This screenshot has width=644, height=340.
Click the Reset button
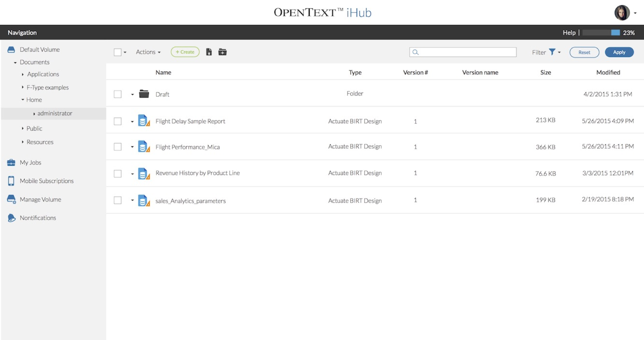584,53
